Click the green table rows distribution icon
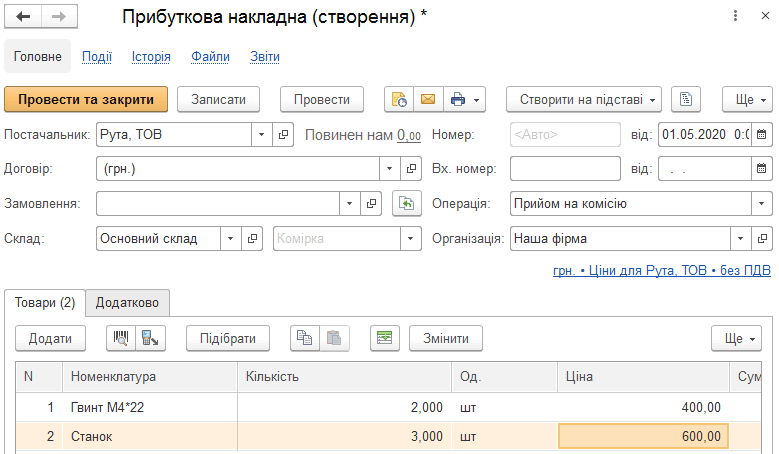Viewport: 779px width, 454px height. pyautogui.click(x=385, y=338)
